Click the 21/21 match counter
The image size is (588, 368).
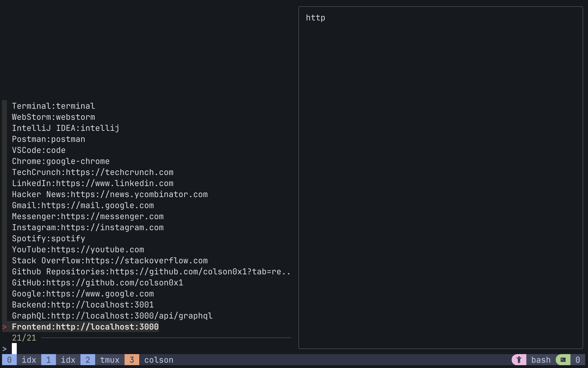24,338
